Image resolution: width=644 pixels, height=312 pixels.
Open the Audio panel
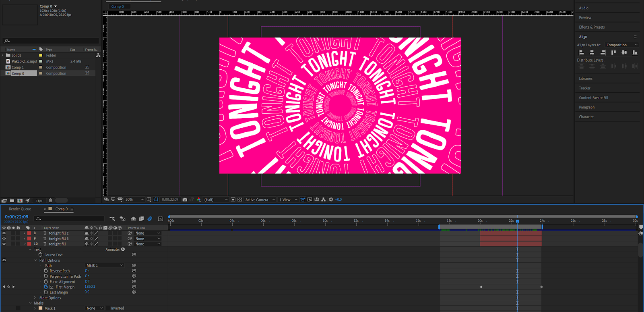(584, 8)
